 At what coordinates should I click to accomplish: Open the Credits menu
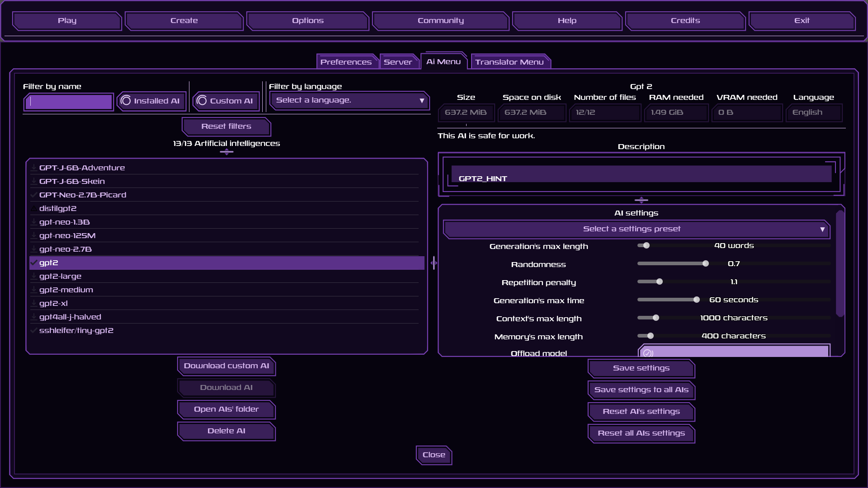tap(685, 21)
